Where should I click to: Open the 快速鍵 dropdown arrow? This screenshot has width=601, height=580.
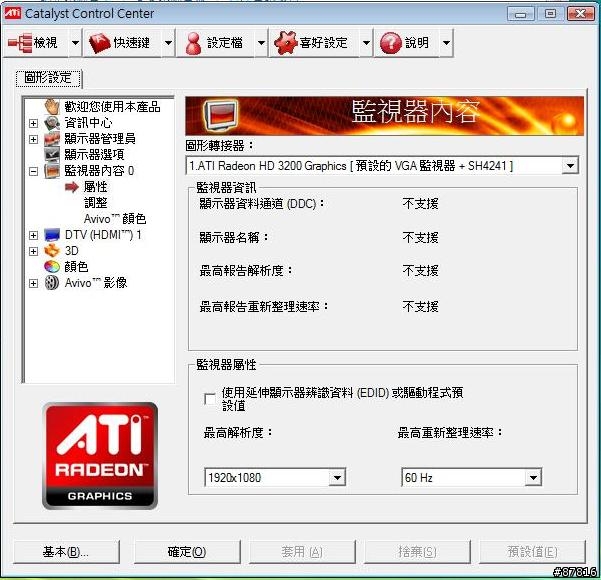168,43
